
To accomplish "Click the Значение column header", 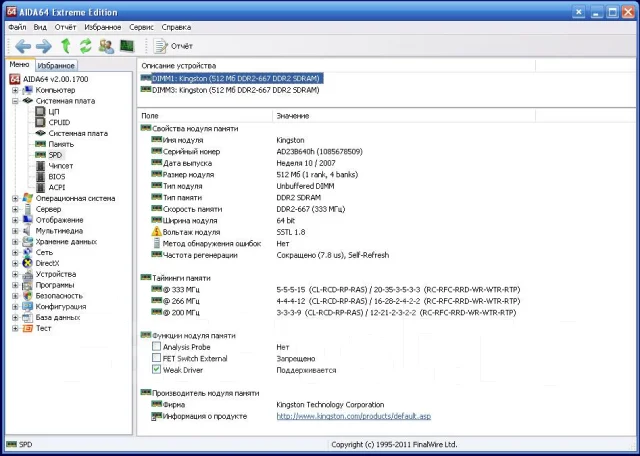I will coord(404,116).
